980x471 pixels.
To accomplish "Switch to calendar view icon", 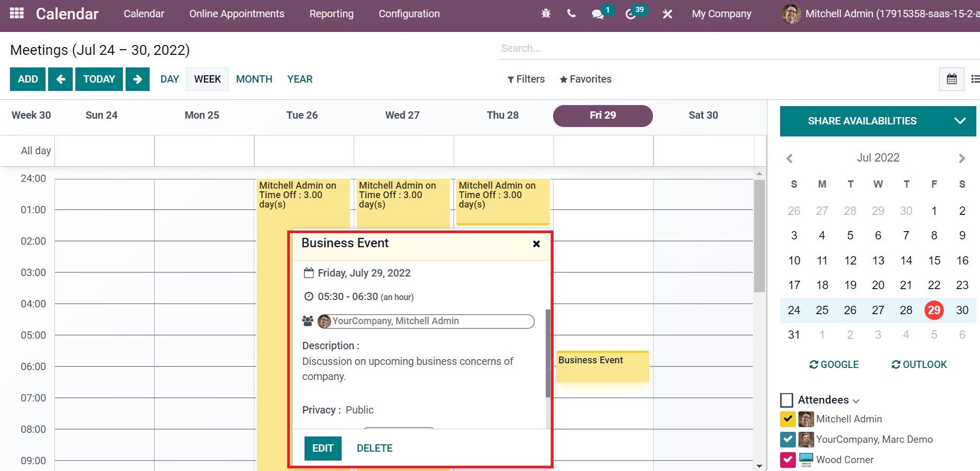I will 952,79.
